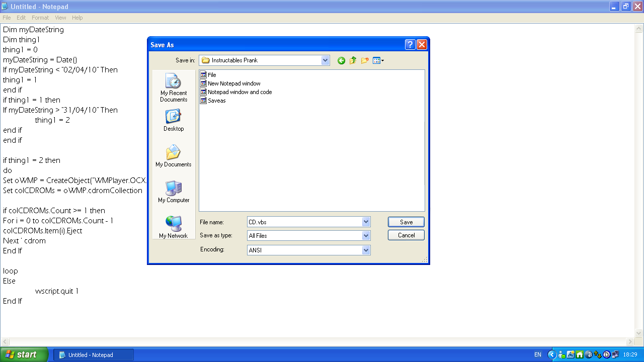Open My Network from the sidebar

(x=173, y=225)
